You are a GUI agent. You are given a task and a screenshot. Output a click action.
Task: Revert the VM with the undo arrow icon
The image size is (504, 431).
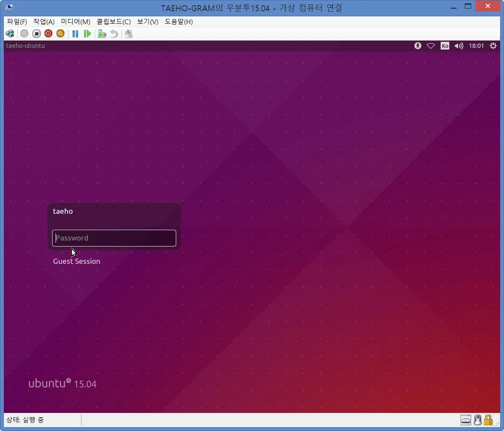point(114,34)
